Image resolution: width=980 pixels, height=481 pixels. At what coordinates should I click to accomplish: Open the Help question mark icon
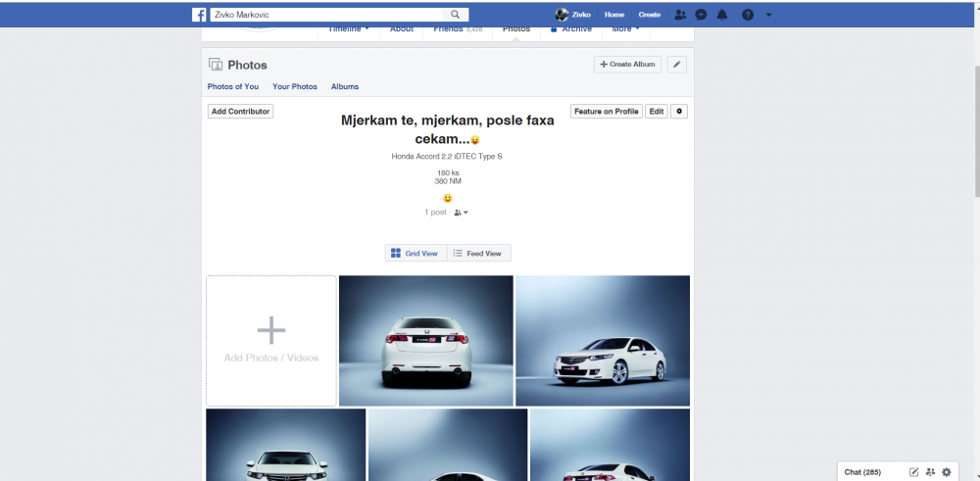pos(748,15)
